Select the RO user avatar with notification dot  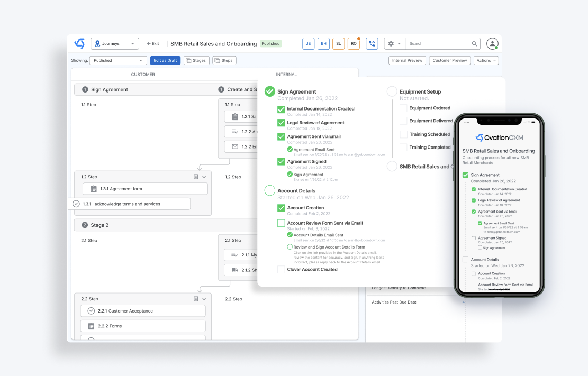(354, 43)
